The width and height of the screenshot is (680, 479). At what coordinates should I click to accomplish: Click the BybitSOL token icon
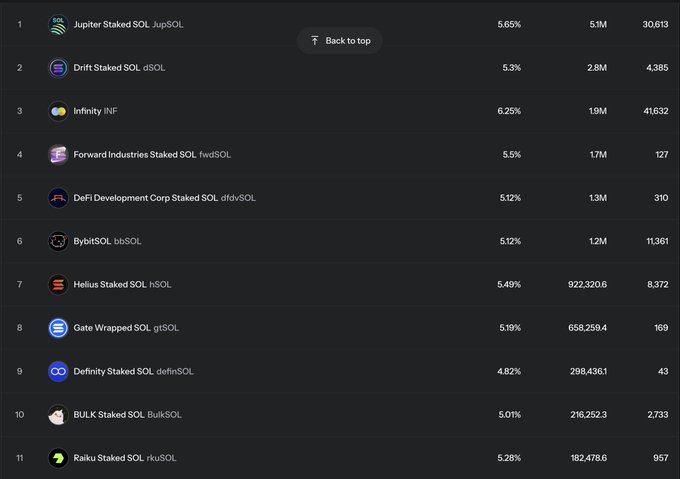pos(58,241)
